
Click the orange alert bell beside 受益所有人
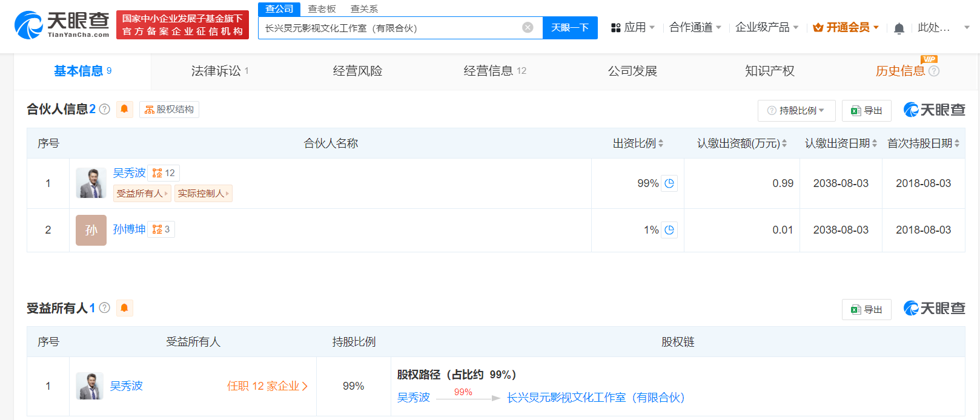coord(124,308)
